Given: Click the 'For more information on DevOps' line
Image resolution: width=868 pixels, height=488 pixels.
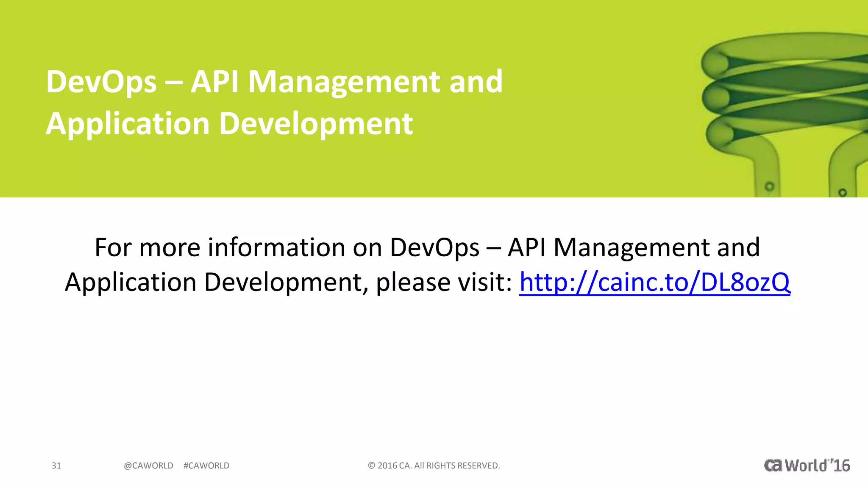Looking at the screenshot, I should pyautogui.click(x=287, y=247).
